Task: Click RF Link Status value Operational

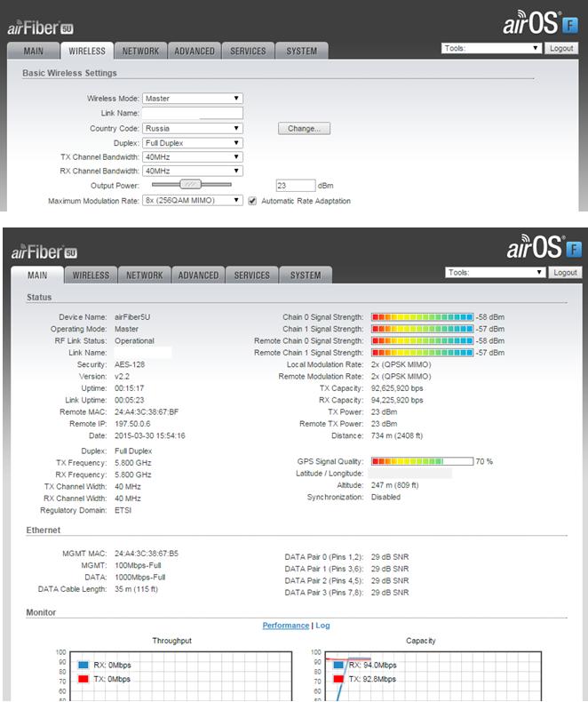Action: point(134,340)
